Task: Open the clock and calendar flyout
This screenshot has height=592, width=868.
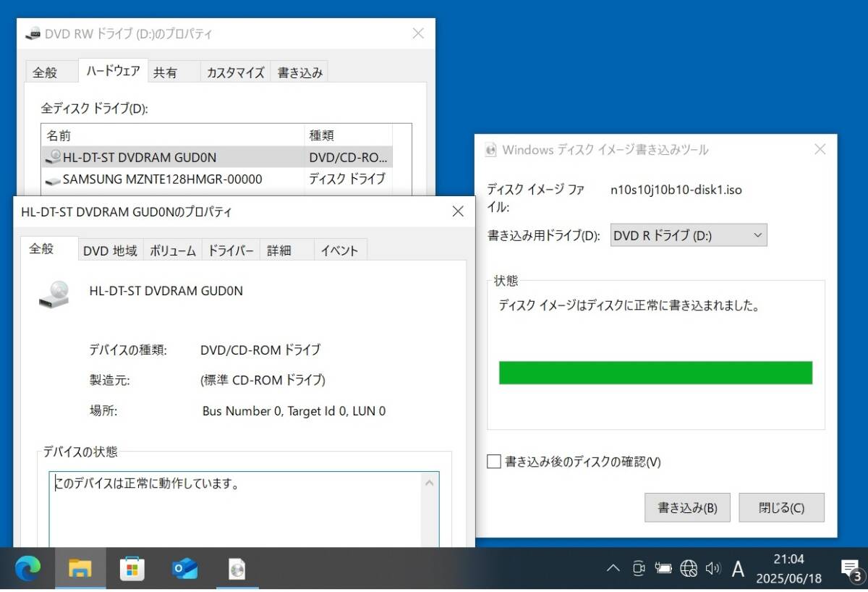Action: pos(788,569)
